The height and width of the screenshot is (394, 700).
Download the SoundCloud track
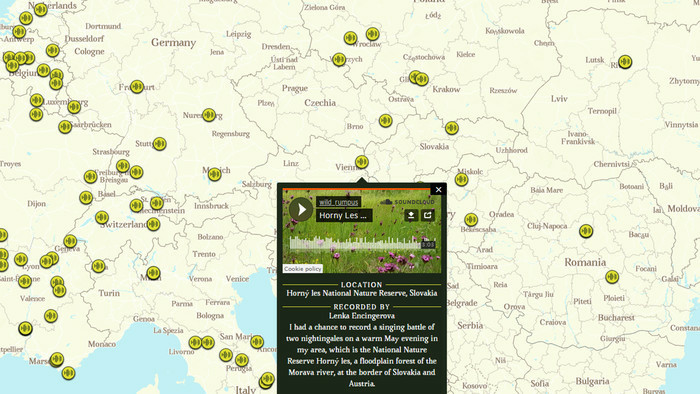[411, 216]
